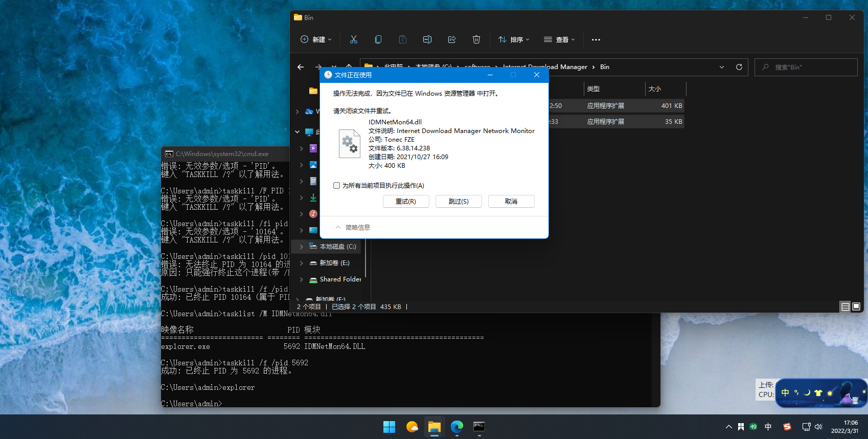Click the Paste clipboard icon in the Explorer toolbar
Screen dimensions: 868x439
pyautogui.click(x=403, y=39)
